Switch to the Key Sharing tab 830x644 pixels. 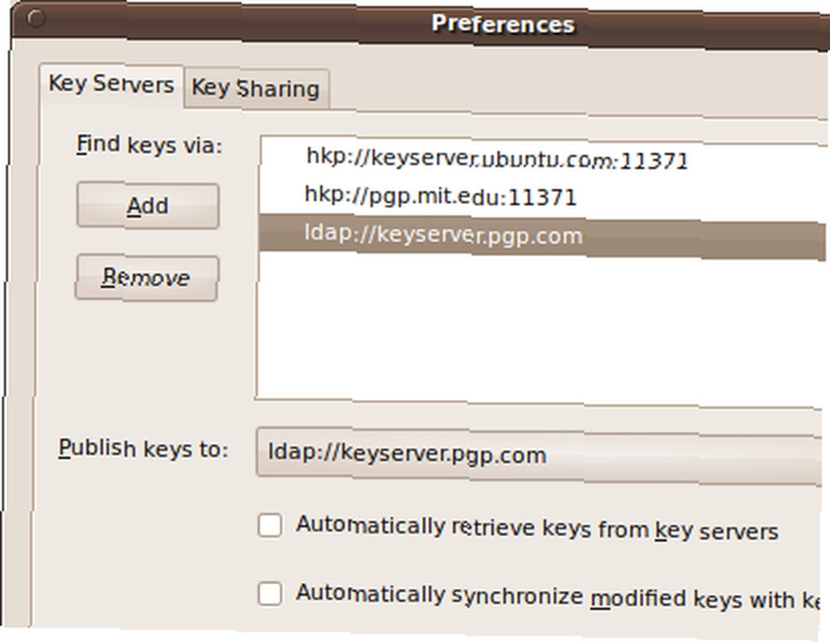[x=256, y=88]
